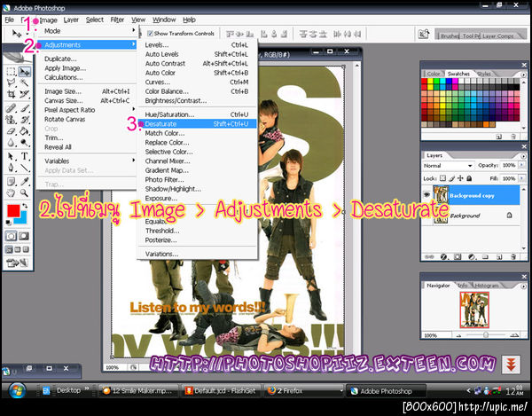
Task: Open the Default.jcd - FlashGet taskbar button
Action: pyautogui.click(x=221, y=391)
